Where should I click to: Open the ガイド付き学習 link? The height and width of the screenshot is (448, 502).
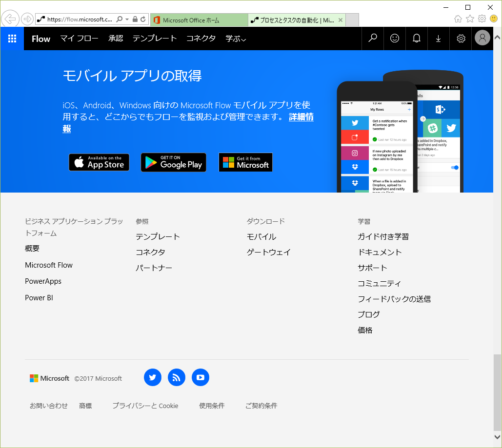[x=383, y=237]
